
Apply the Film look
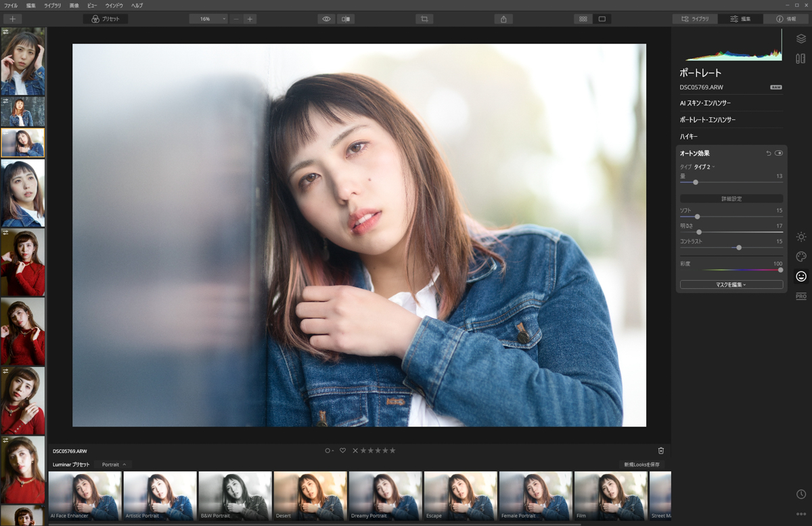coord(610,496)
